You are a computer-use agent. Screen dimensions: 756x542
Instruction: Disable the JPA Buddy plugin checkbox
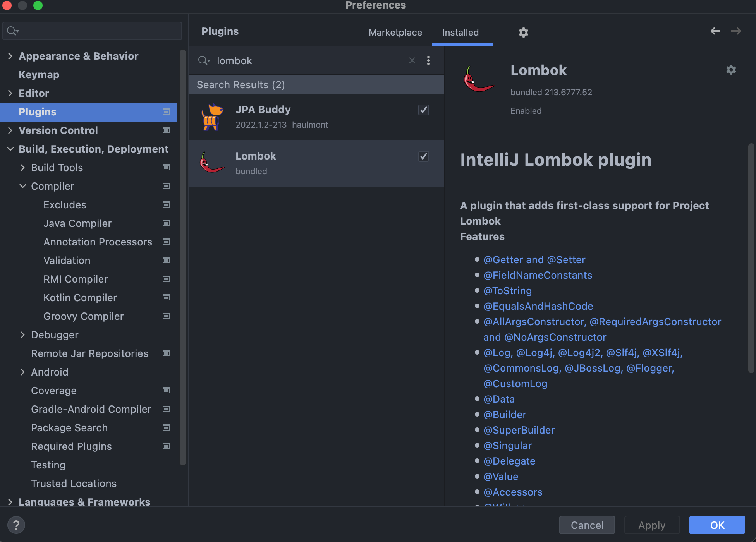tap(423, 110)
